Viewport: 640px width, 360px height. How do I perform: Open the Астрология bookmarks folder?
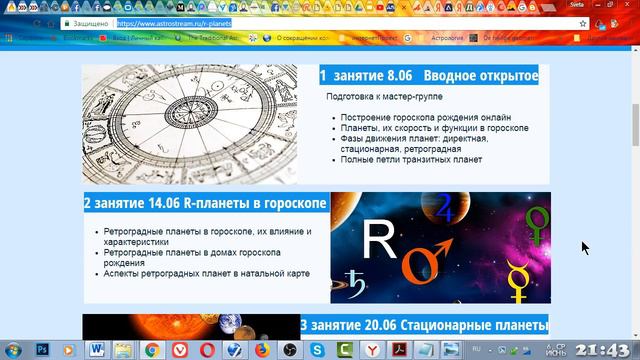(442, 38)
